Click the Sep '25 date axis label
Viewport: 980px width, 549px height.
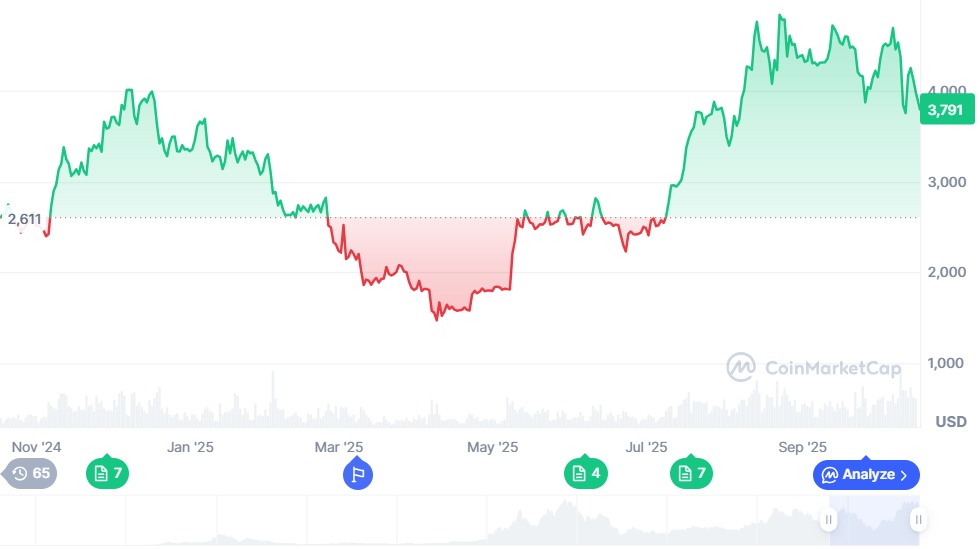click(802, 447)
